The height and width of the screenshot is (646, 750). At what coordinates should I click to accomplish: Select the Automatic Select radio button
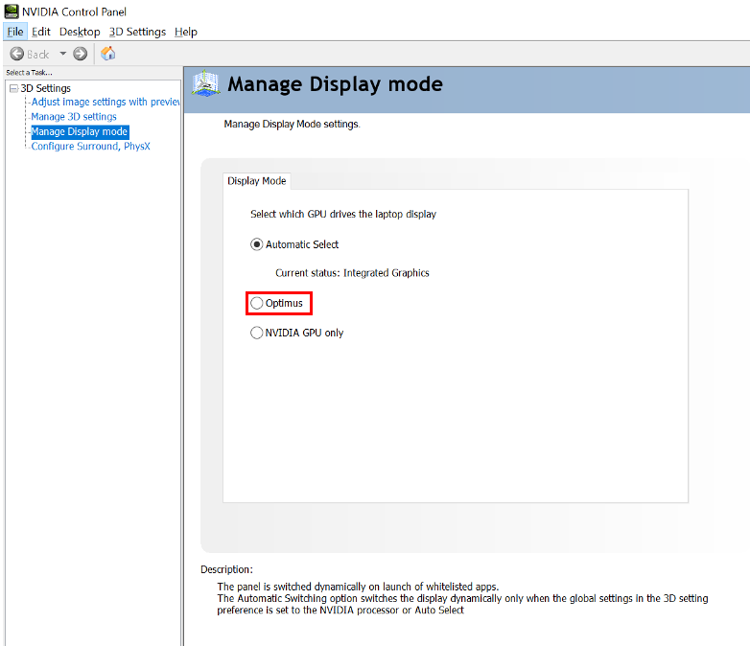257,244
